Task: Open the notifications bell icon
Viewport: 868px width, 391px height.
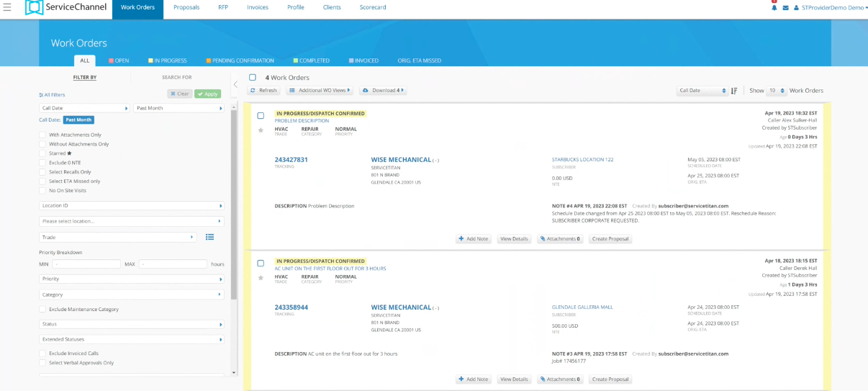Action: (x=774, y=7)
